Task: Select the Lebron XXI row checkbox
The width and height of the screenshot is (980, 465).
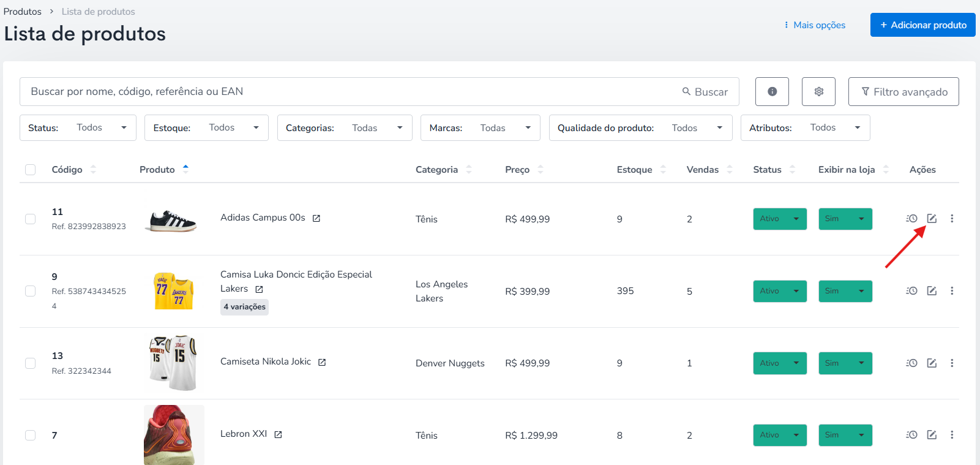Action: tap(30, 435)
